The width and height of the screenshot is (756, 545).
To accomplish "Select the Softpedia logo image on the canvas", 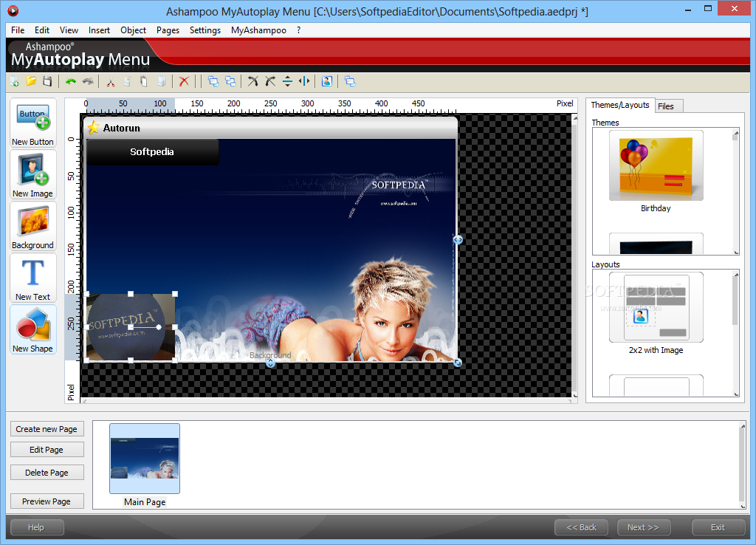I will 131,327.
